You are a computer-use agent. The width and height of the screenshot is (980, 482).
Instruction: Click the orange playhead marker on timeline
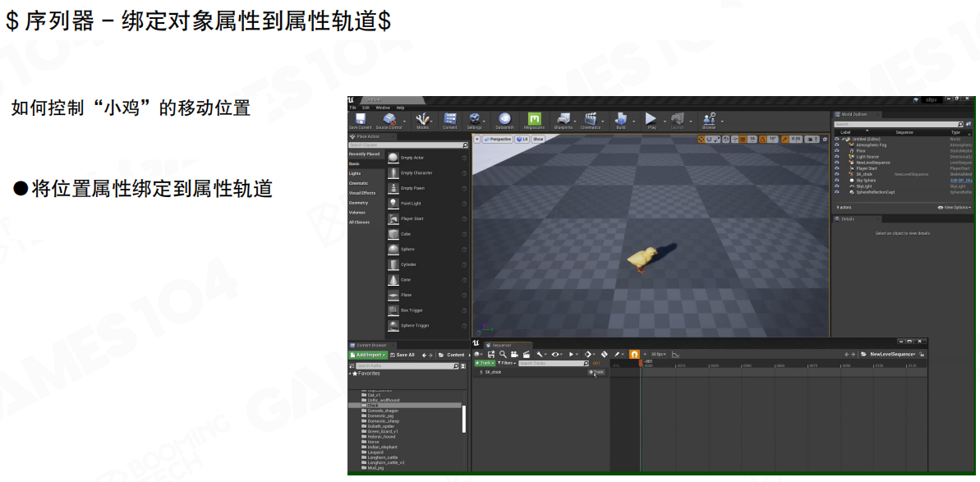[641, 362]
